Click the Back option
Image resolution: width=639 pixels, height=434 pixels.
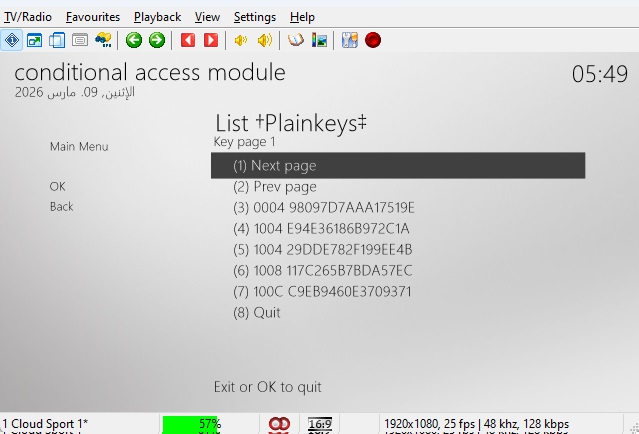62,207
